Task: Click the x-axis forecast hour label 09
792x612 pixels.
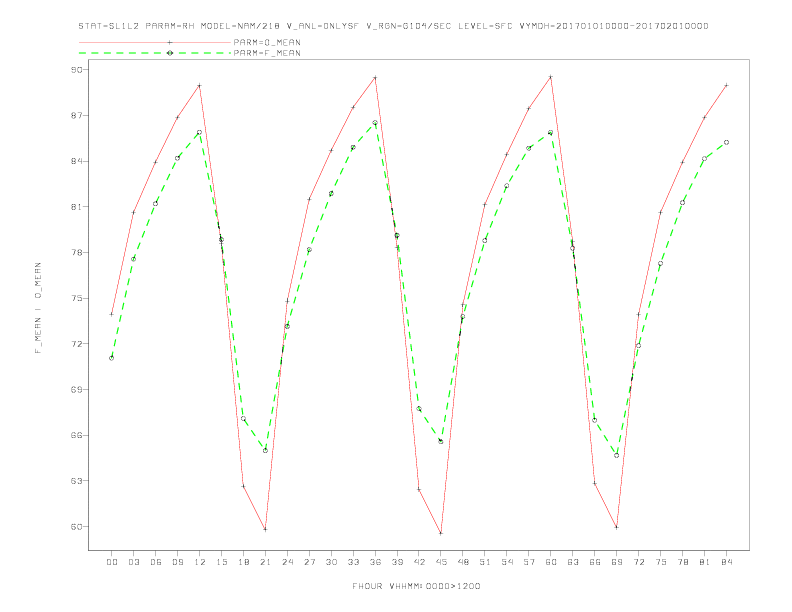Action: coord(178,562)
